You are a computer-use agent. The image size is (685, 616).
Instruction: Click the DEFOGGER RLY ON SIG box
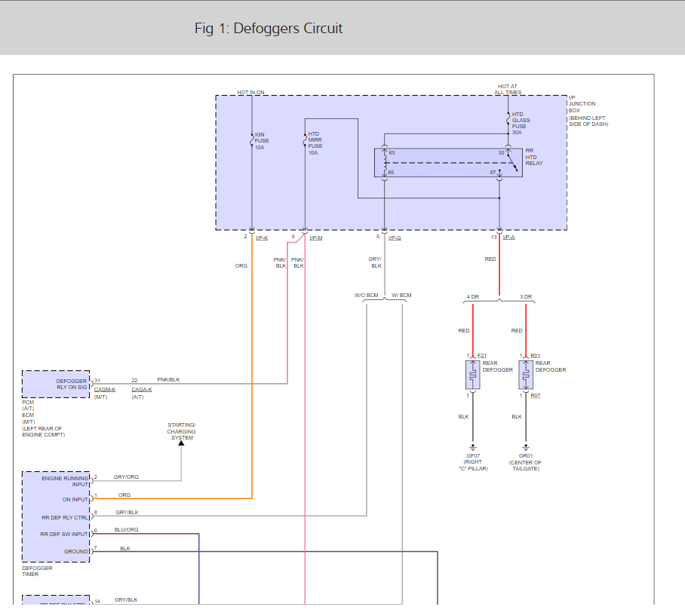[x=56, y=385]
